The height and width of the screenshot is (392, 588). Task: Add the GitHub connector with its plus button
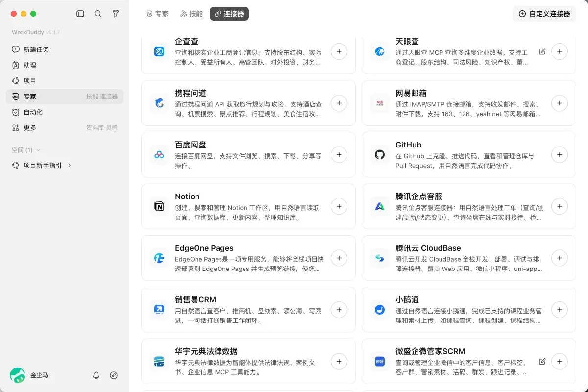(x=560, y=155)
